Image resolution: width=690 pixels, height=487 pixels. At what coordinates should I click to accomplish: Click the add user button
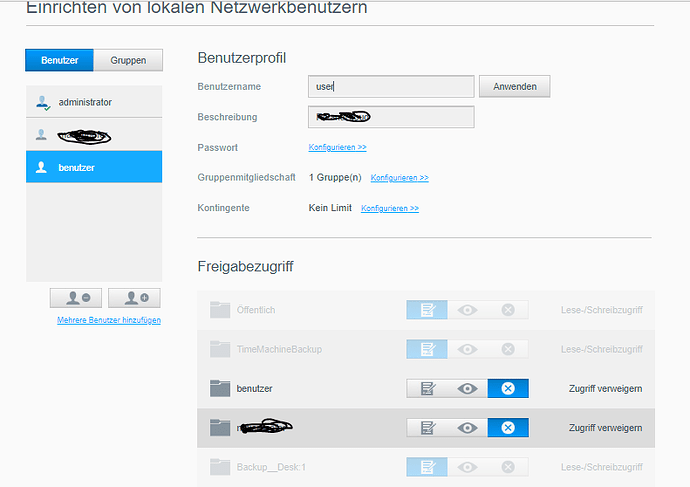tap(134, 298)
